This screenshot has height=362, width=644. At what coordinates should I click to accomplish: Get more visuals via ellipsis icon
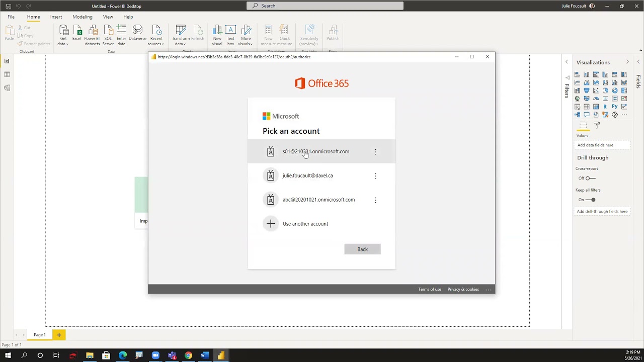(x=624, y=115)
